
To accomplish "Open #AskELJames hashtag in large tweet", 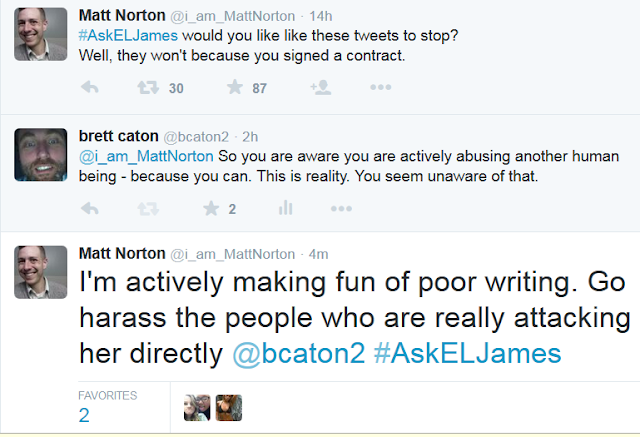I will coord(467,353).
